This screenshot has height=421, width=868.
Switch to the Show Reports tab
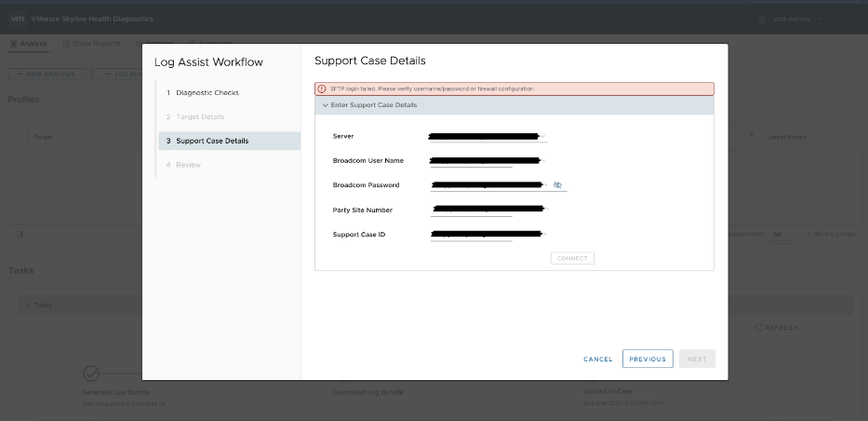point(91,43)
